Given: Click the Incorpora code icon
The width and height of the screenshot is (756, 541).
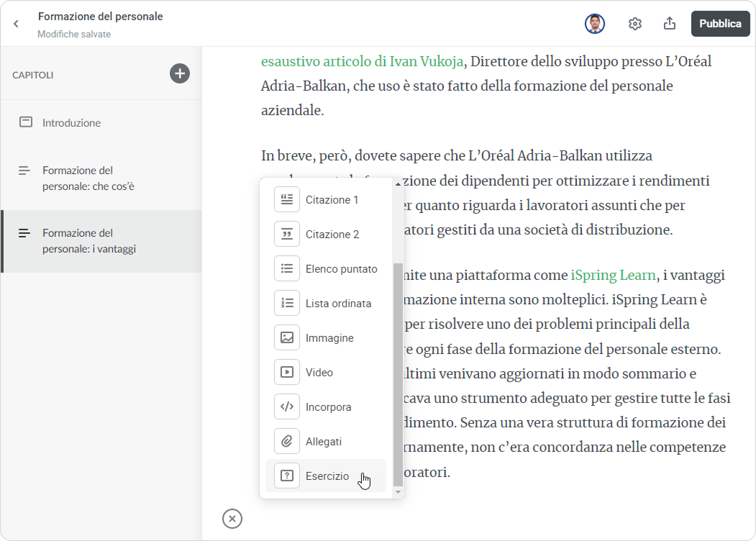Looking at the screenshot, I should point(287,407).
